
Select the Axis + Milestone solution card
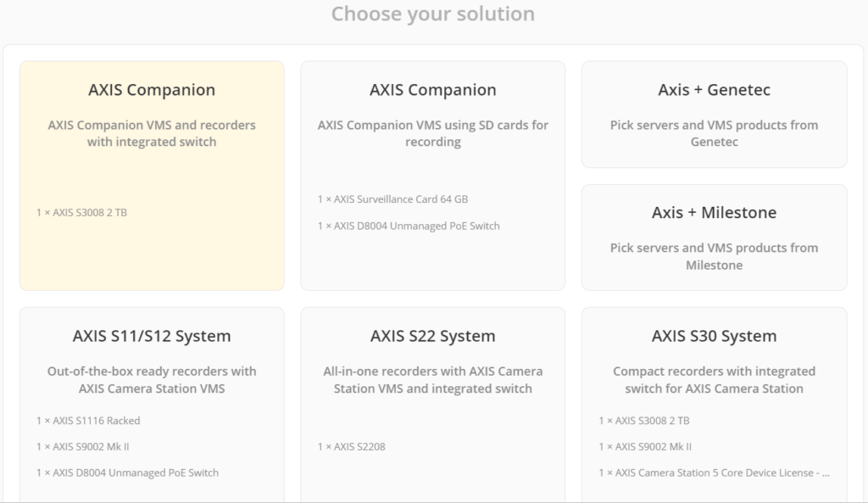coord(715,237)
